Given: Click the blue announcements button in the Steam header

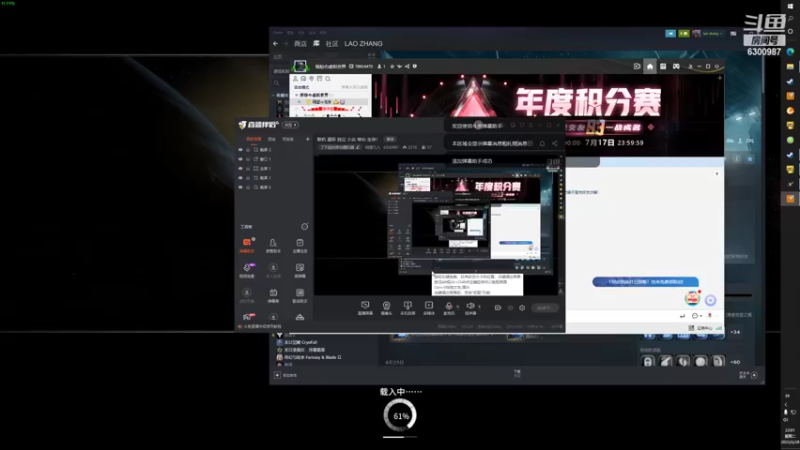Looking at the screenshot, I should pyautogui.click(x=670, y=34).
